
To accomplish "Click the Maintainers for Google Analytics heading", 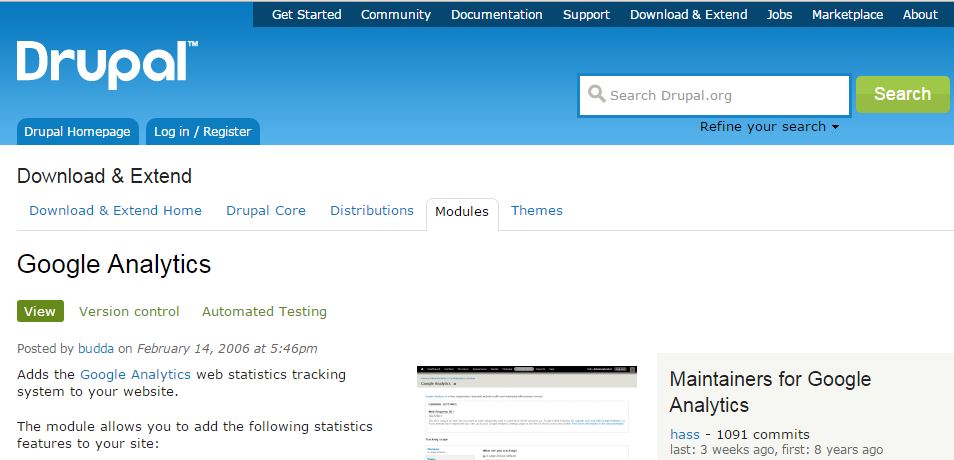I will (770, 392).
